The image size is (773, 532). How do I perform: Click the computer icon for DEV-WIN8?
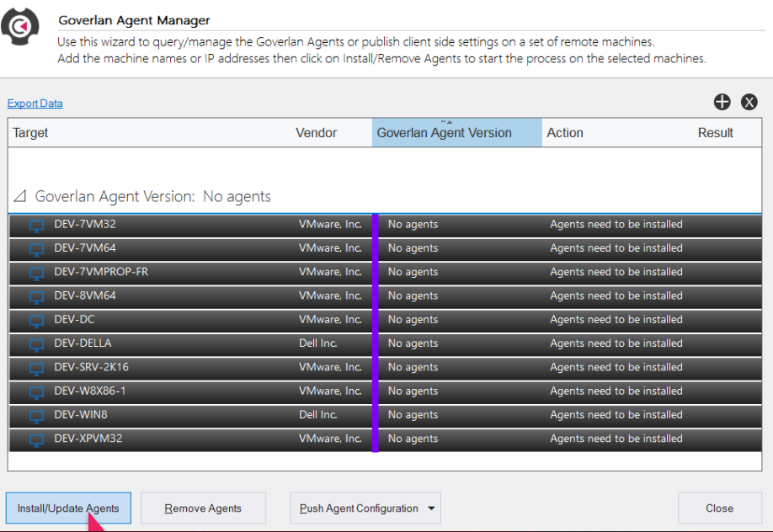(x=36, y=417)
